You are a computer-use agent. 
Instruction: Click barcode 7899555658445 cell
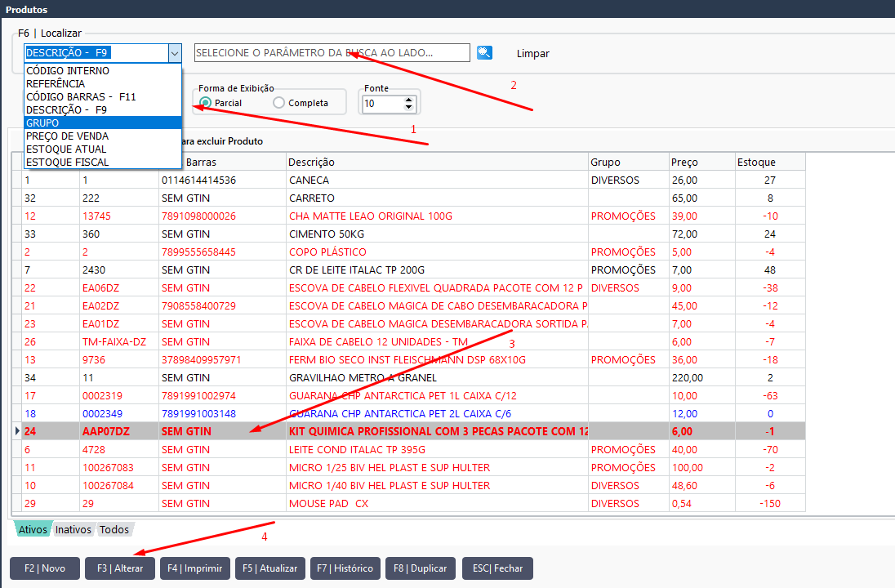coord(223,252)
